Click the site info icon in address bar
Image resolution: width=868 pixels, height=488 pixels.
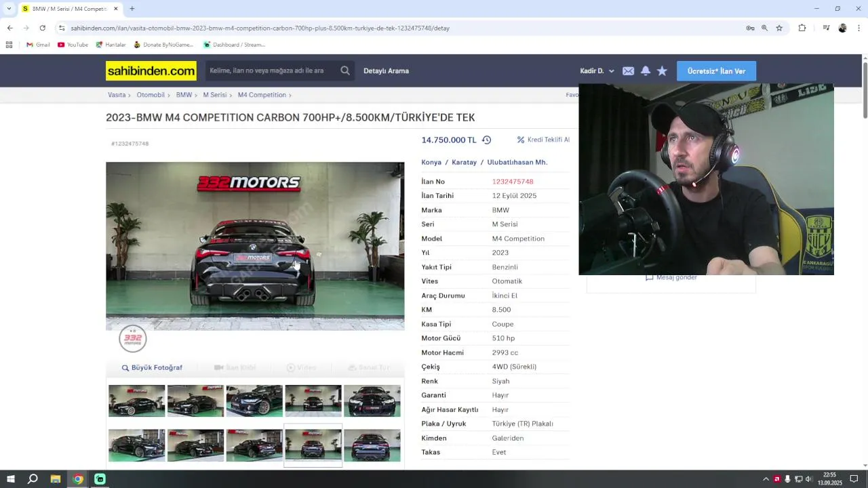tap(62, 28)
